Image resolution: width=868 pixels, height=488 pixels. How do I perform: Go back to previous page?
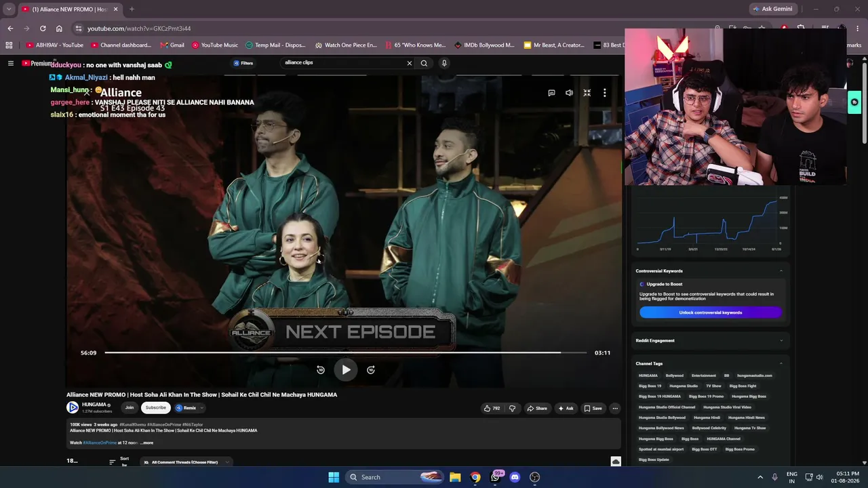click(x=10, y=28)
